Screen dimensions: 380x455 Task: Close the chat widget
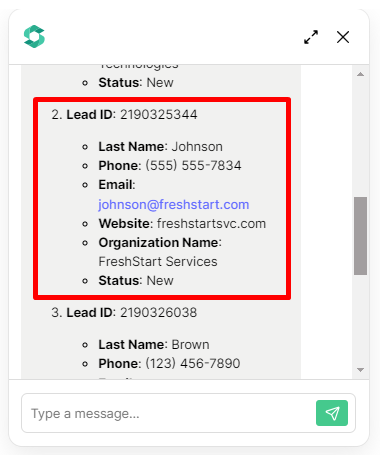point(343,37)
